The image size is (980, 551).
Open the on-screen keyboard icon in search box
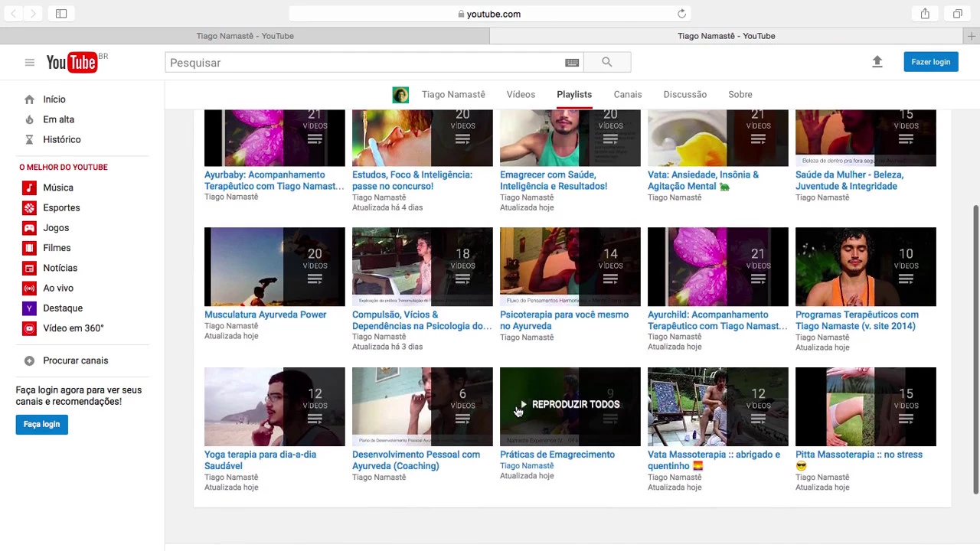point(572,63)
